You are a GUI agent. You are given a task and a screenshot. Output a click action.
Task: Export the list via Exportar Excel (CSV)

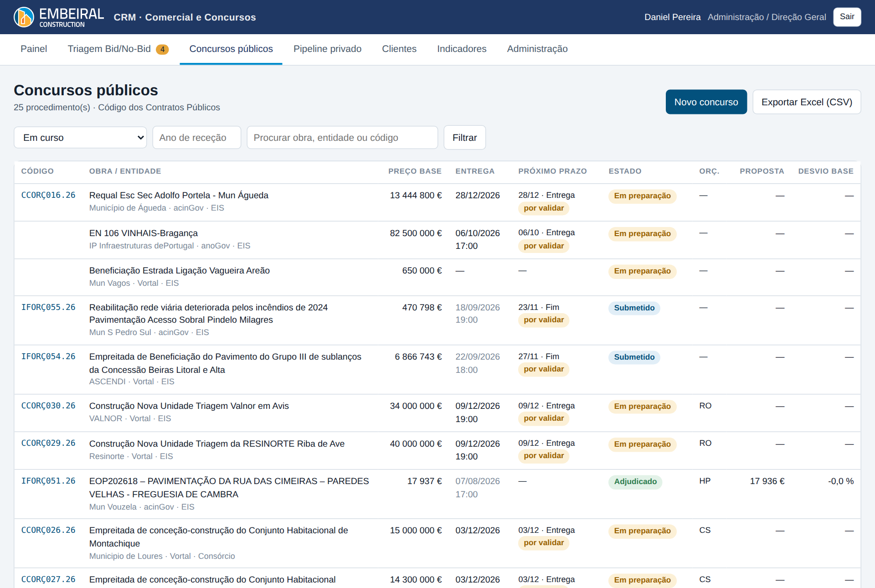click(807, 102)
